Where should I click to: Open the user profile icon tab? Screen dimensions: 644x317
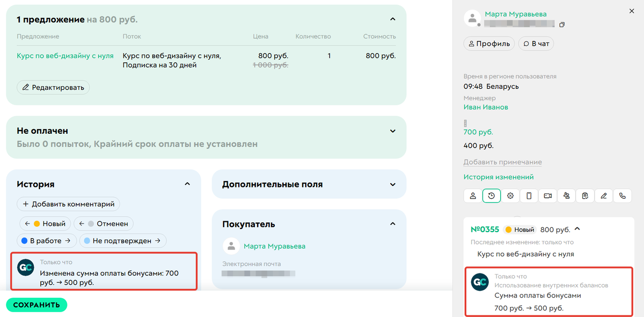pos(473,196)
